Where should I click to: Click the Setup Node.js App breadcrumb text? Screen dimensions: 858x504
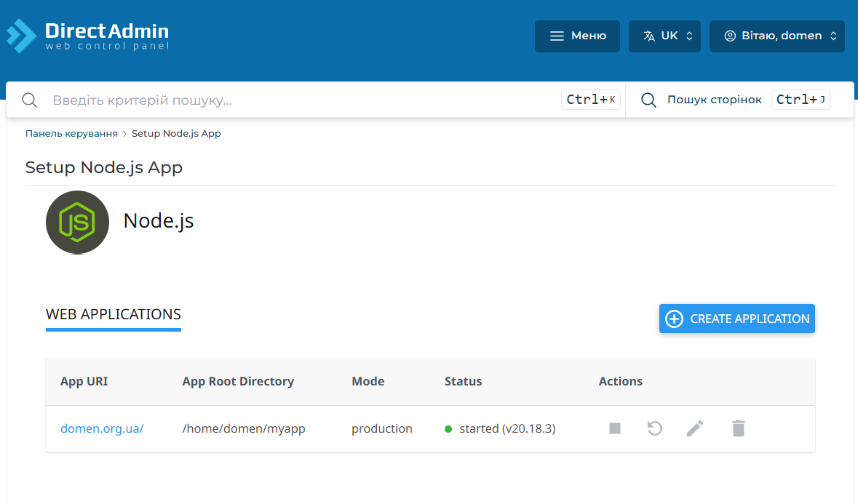[x=176, y=133]
